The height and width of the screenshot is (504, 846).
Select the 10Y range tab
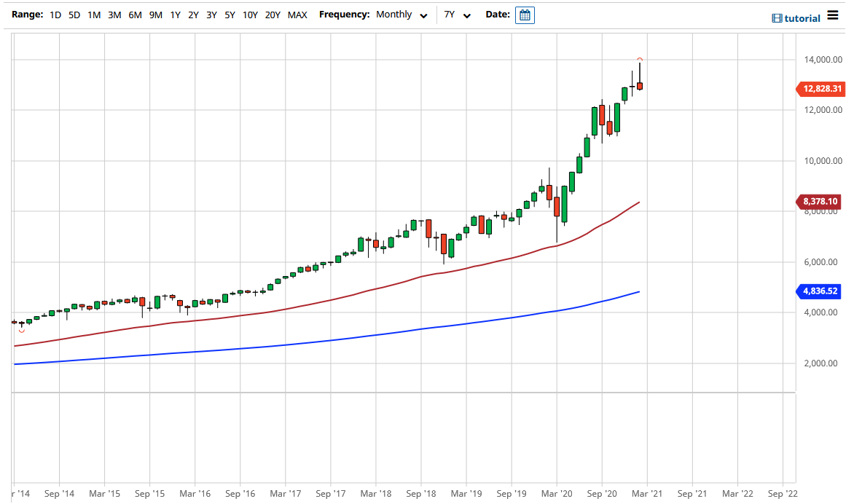click(248, 14)
